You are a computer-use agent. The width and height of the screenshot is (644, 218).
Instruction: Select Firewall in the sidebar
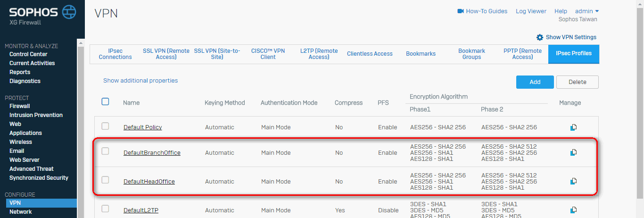[20, 106]
